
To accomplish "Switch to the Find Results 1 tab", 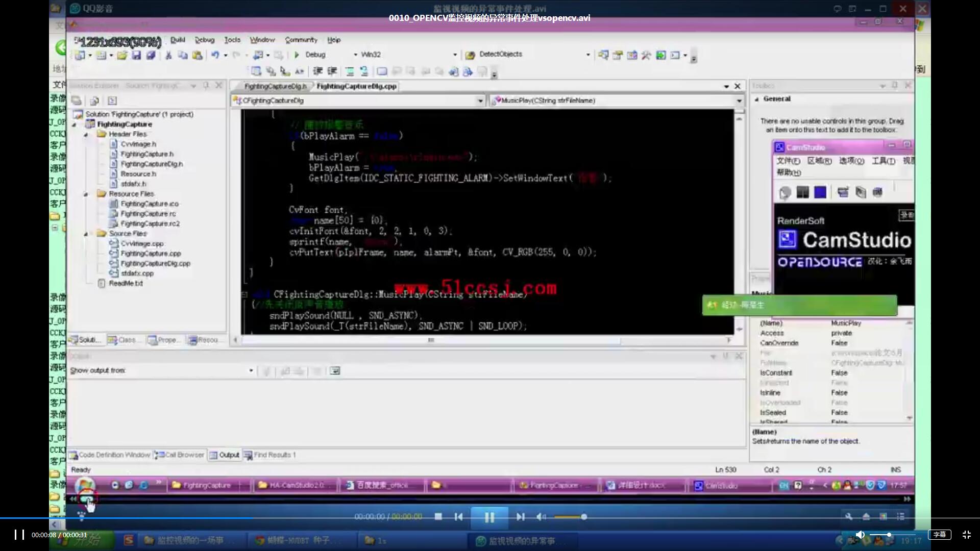I will 269,455.
